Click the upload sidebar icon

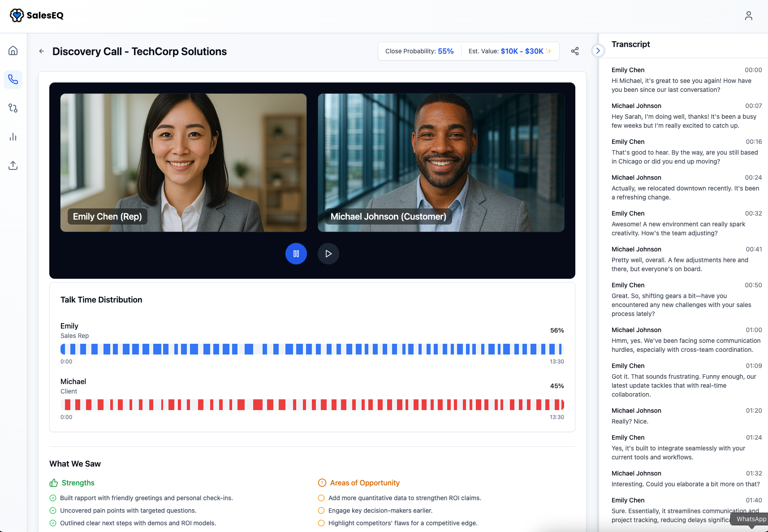pyautogui.click(x=13, y=165)
